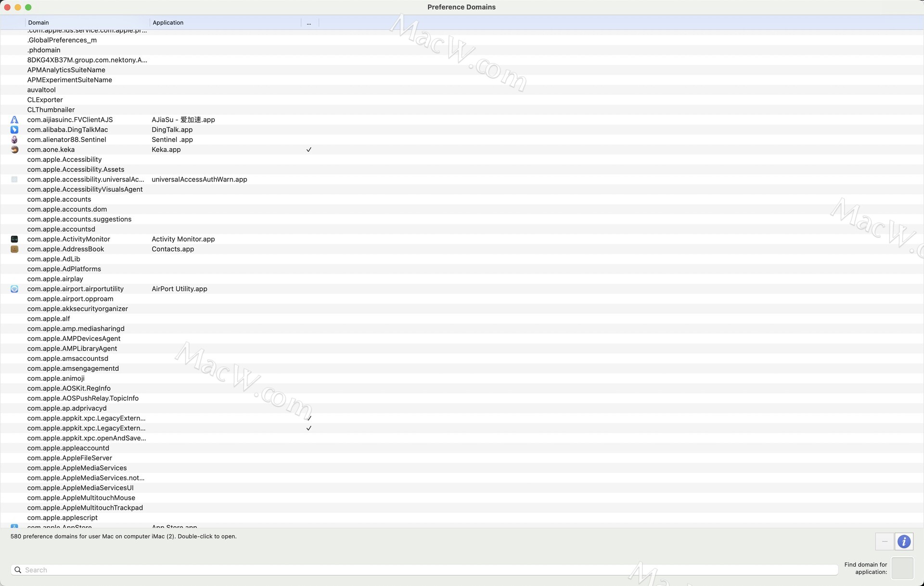Screen dimensions: 924x586
Task: Select com.apple.akksecurityorganizer domain
Action: [x=77, y=309]
